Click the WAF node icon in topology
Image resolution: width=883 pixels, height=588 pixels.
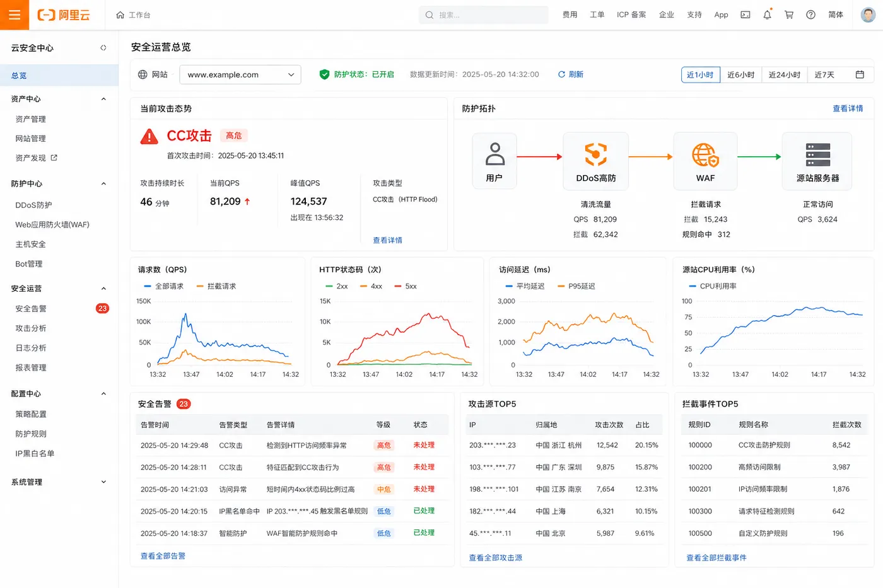(705, 155)
